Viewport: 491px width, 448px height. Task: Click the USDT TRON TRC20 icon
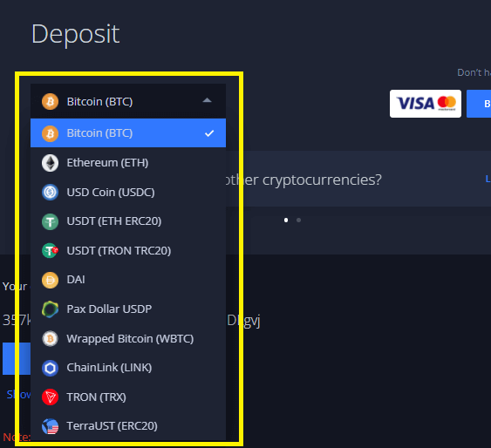click(50, 251)
